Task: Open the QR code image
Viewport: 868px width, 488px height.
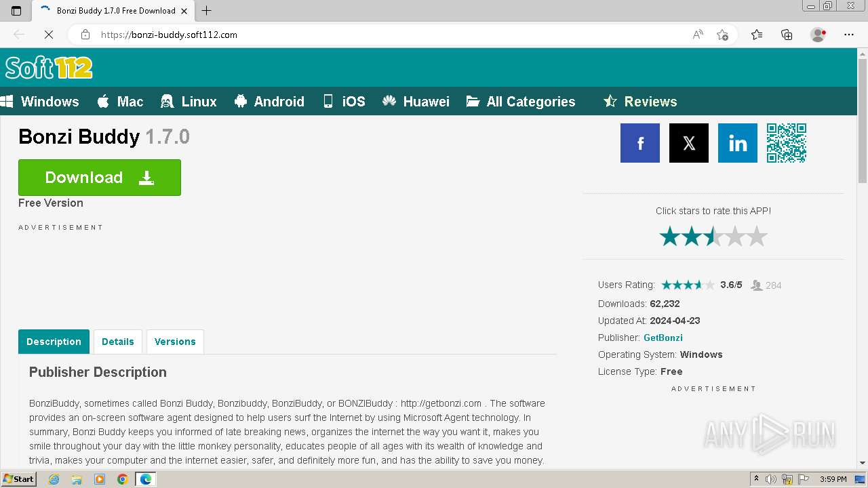Action: (x=786, y=143)
